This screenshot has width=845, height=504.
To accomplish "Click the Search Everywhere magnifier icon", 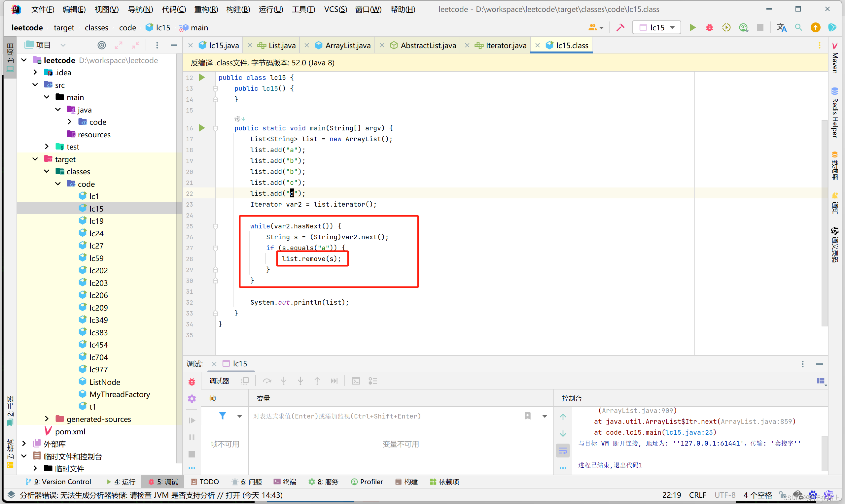I will coord(798,27).
